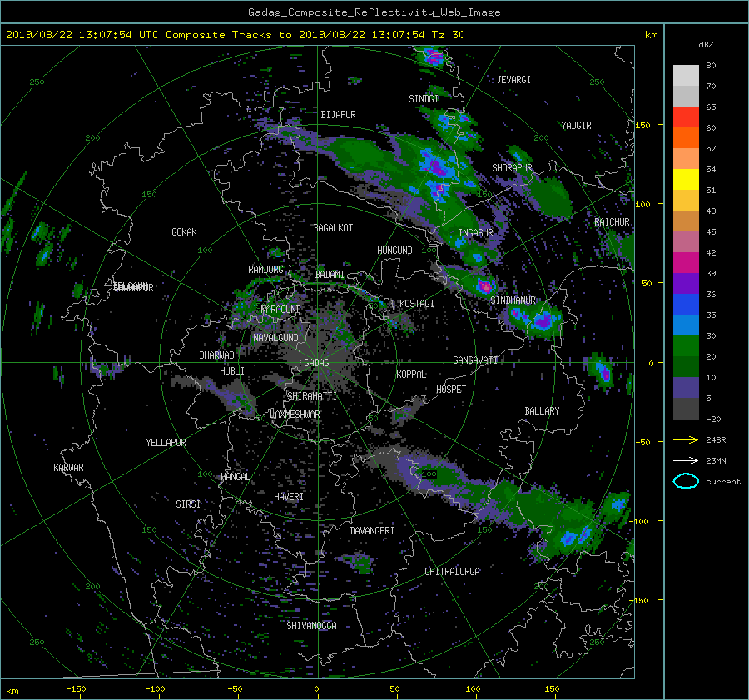The width and height of the screenshot is (749, 700).
Task: Click the GOKAK city label
Action: click(184, 232)
